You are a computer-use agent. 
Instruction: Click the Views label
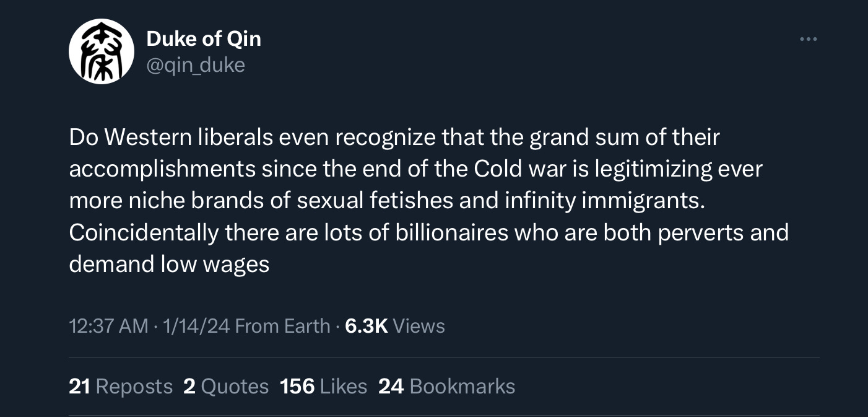pos(419,326)
